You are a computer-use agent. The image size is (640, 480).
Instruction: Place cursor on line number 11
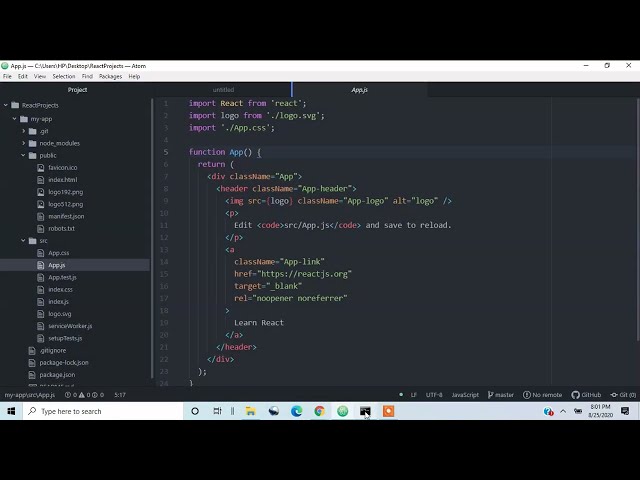pyautogui.click(x=164, y=225)
